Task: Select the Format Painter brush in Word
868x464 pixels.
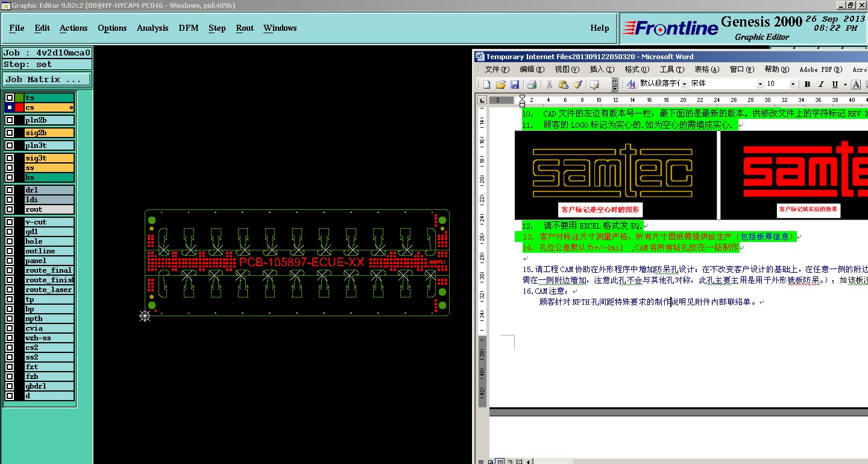Action: point(577,84)
